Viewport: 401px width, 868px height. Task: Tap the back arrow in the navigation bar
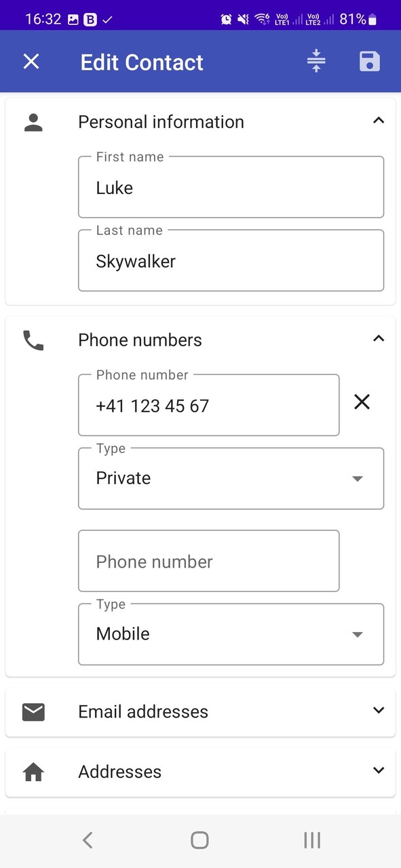(87, 840)
